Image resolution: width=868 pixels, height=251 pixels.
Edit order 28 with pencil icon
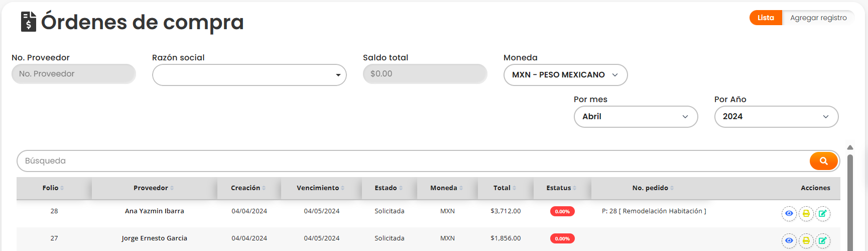[x=823, y=214]
